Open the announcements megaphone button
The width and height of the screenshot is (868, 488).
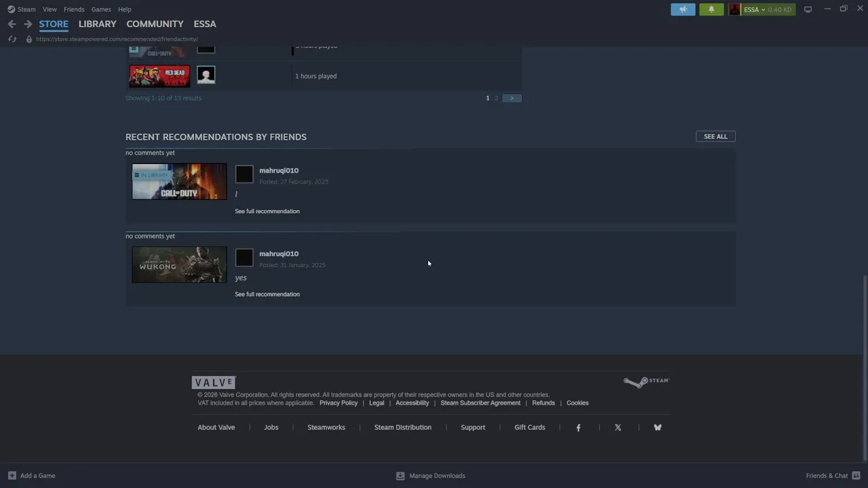[x=683, y=9]
